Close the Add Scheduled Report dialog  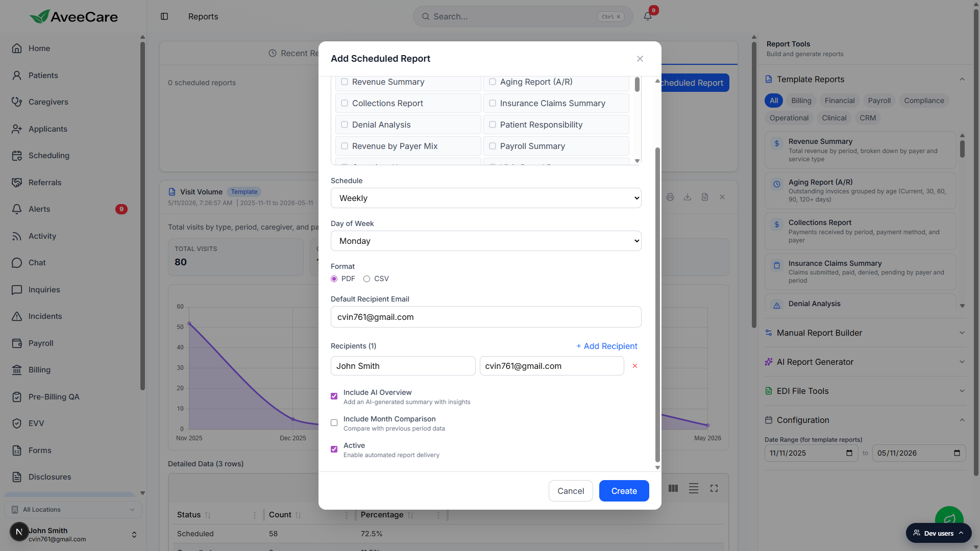pyautogui.click(x=640, y=59)
